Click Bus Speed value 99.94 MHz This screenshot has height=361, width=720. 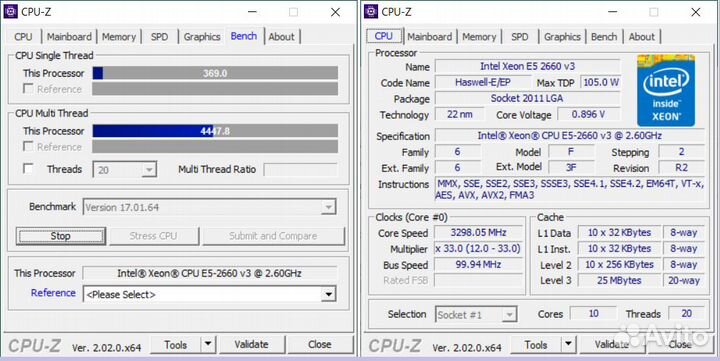pyautogui.click(x=478, y=265)
